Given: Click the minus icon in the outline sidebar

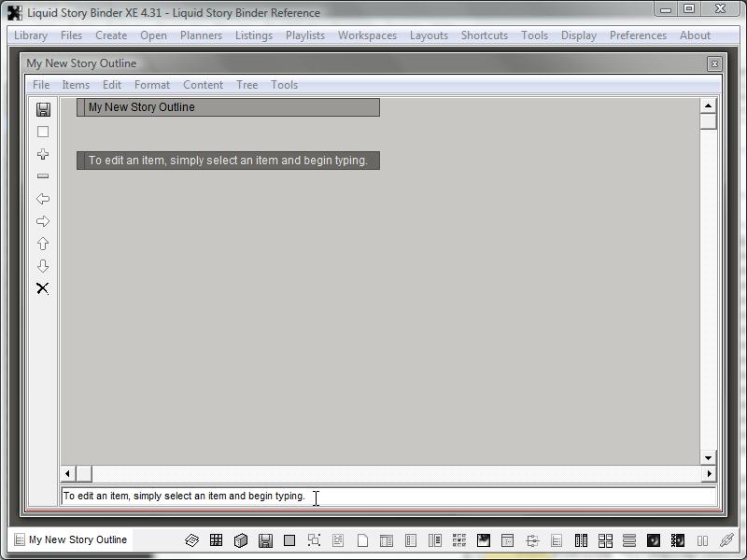Looking at the screenshot, I should coord(43,176).
